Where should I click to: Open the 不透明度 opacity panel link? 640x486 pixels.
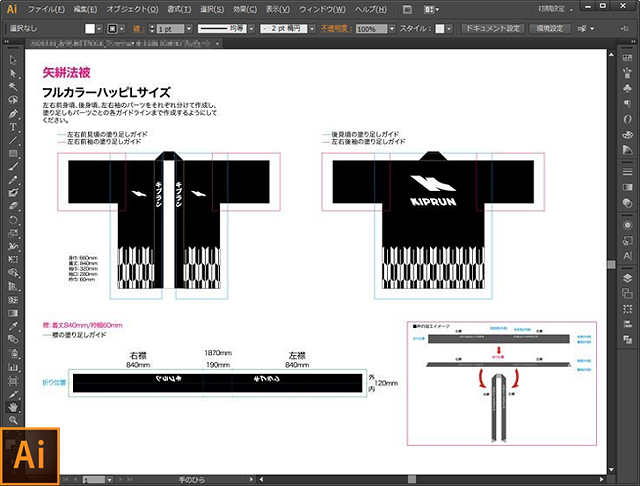point(336,29)
